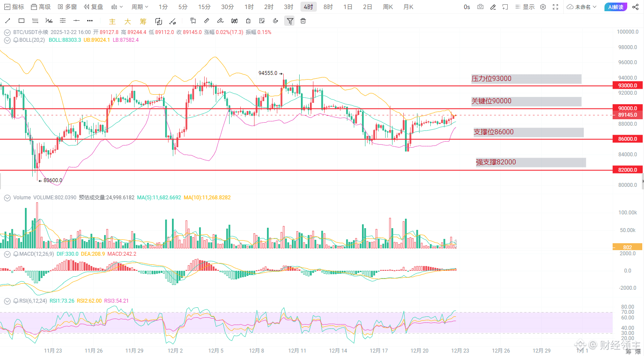Click the add window corner icon

click(x=506, y=7)
